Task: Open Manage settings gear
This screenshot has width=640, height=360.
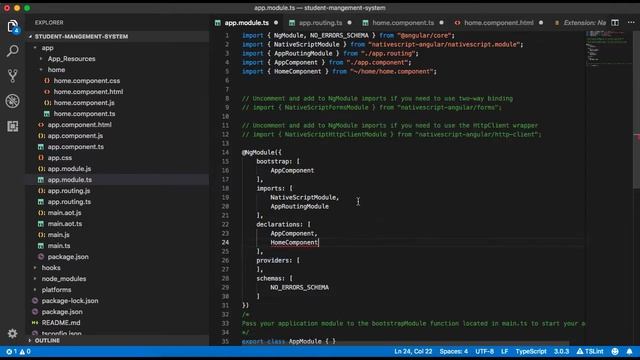Action: 13,333
